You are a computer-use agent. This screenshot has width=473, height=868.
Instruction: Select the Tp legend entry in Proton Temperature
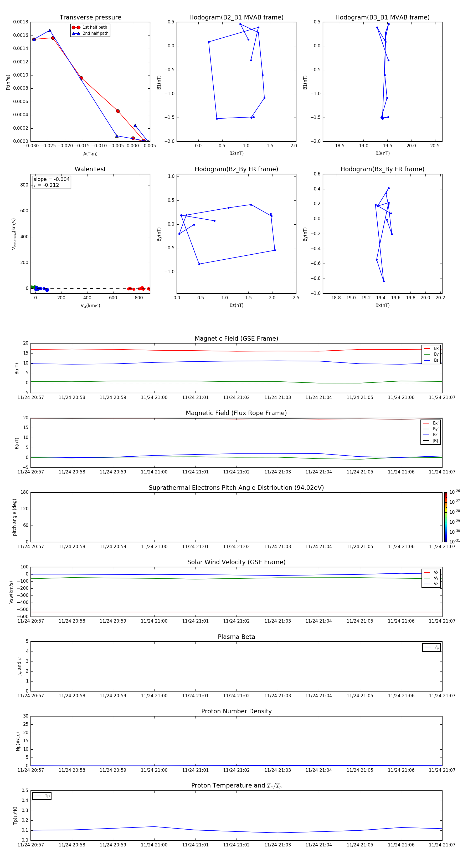click(42, 796)
